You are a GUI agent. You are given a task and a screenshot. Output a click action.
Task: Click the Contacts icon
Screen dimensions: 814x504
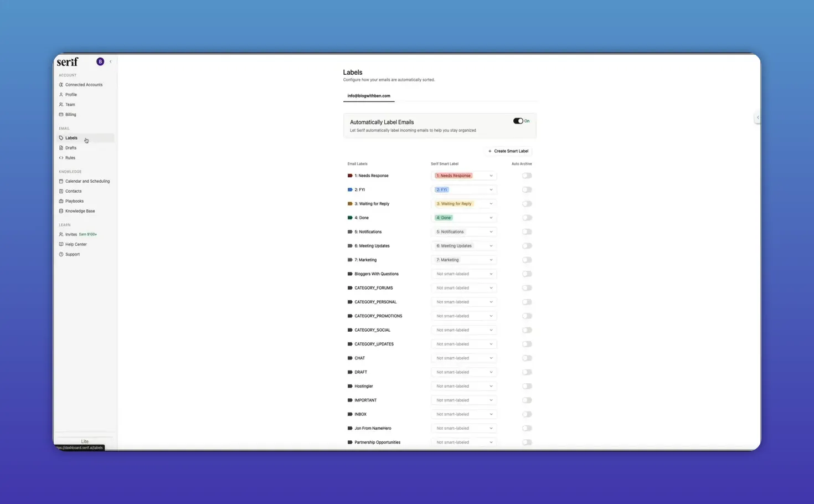point(61,191)
